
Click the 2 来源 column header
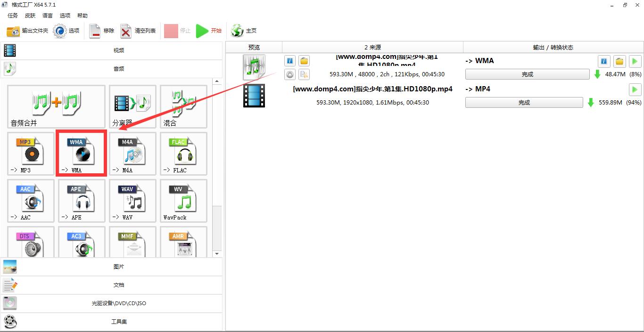coord(372,47)
